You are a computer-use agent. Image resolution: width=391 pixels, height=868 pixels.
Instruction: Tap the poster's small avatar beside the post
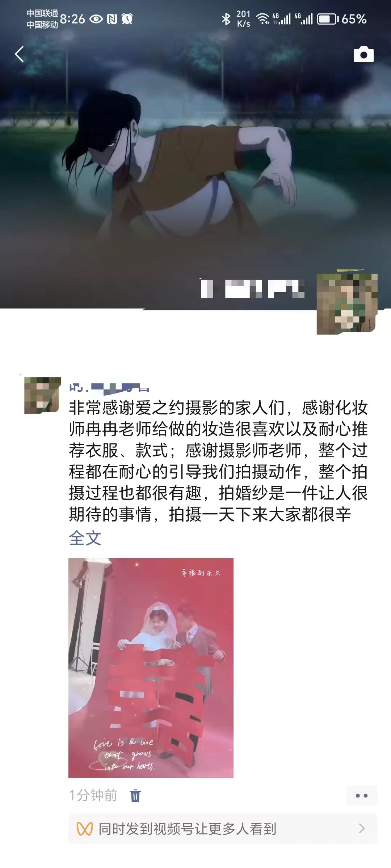[x=42, y=395]
